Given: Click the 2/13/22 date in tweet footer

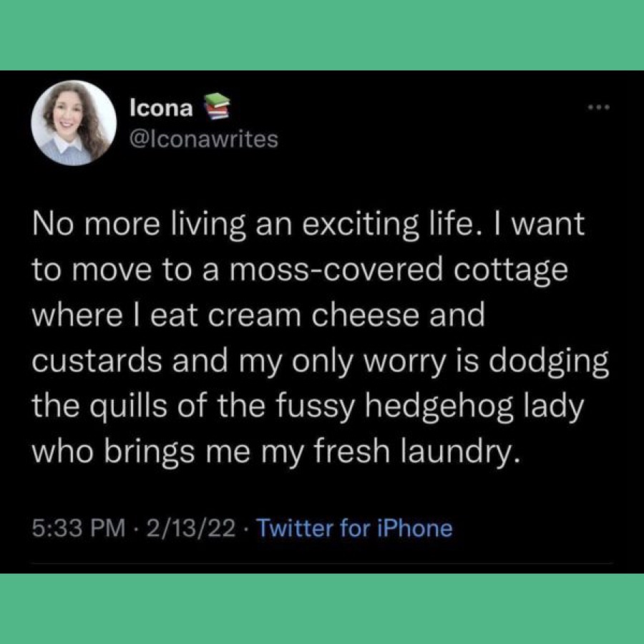Looking at the screenshot, I should click(x=191, y=528).
